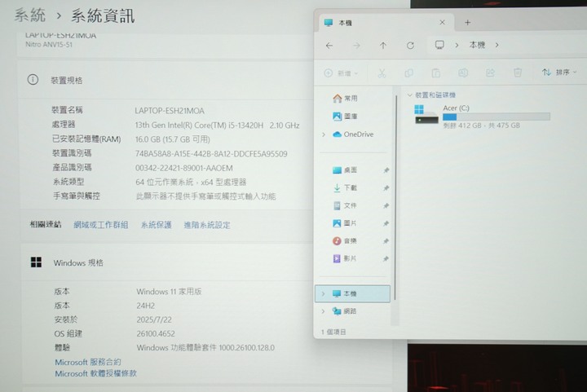This screenshot has width=587, height=392.
Task: Expand chevron before 本機 in breadcrumb
Action: pos(457,46)
